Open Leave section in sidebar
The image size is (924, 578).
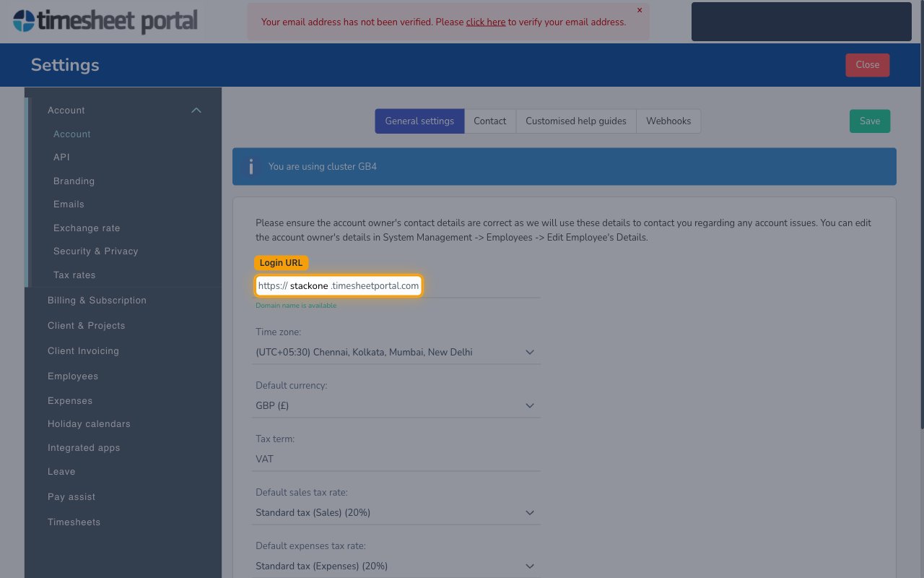[61, 472]
